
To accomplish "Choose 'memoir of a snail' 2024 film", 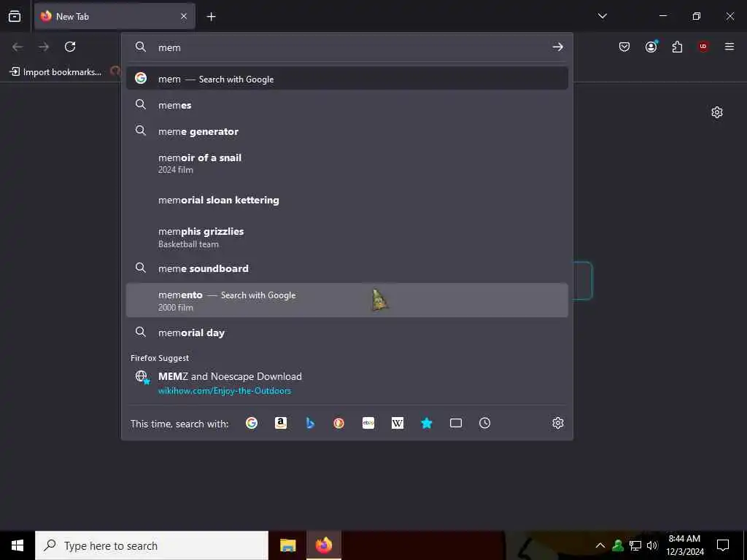I will (x=347, y=163).
